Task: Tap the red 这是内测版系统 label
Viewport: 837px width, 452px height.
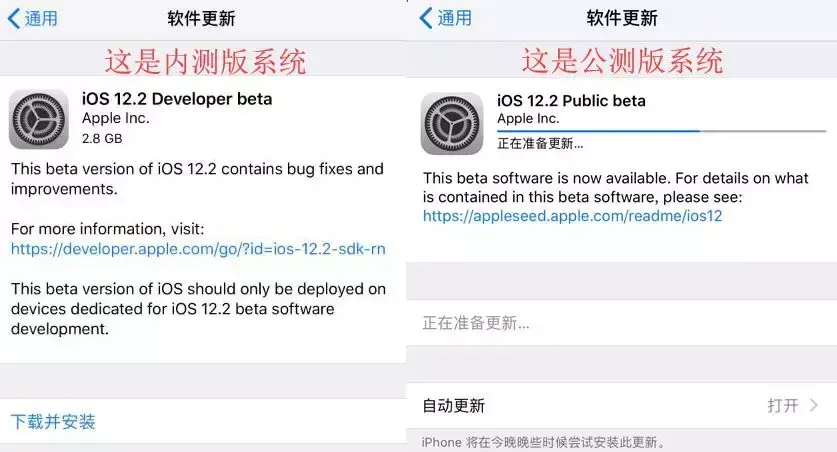Action: [205, 61]
